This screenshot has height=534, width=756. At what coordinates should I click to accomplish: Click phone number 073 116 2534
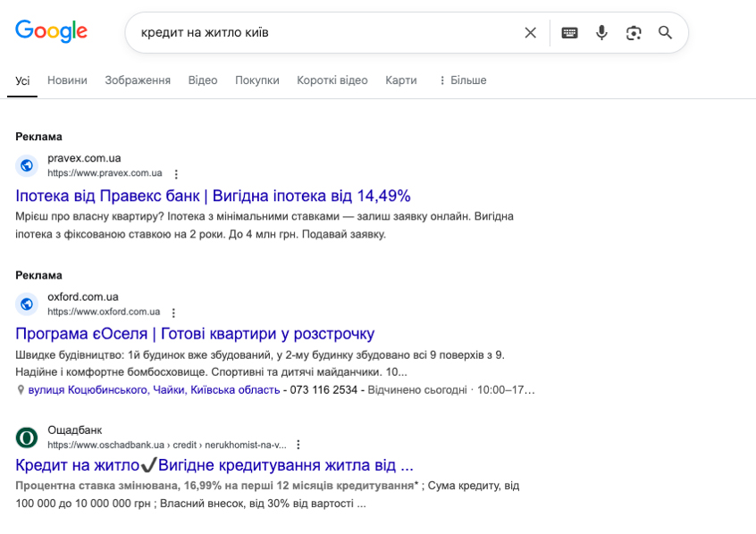point(323,390)
